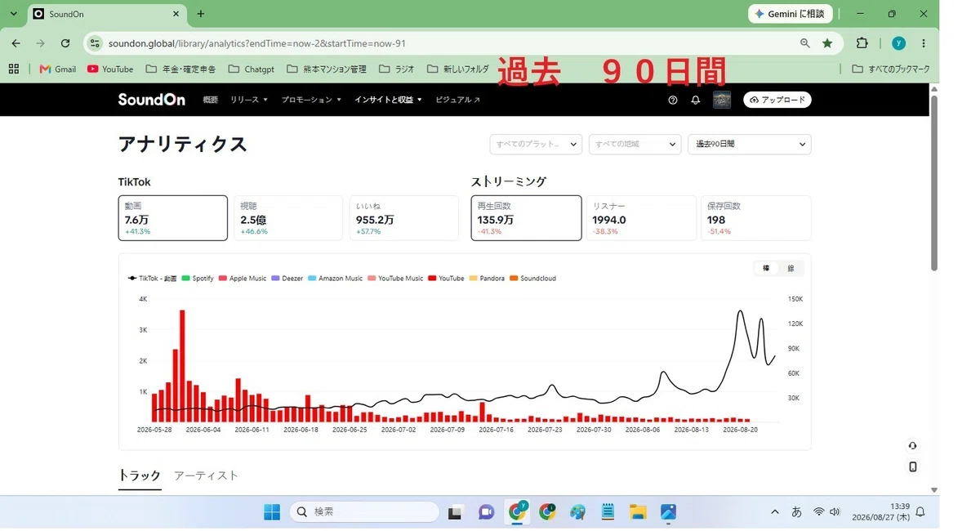980x531 pixels.
Task: Open the tab search dropdown arrow
Action: pyautogui.click(x=14, y=14)
